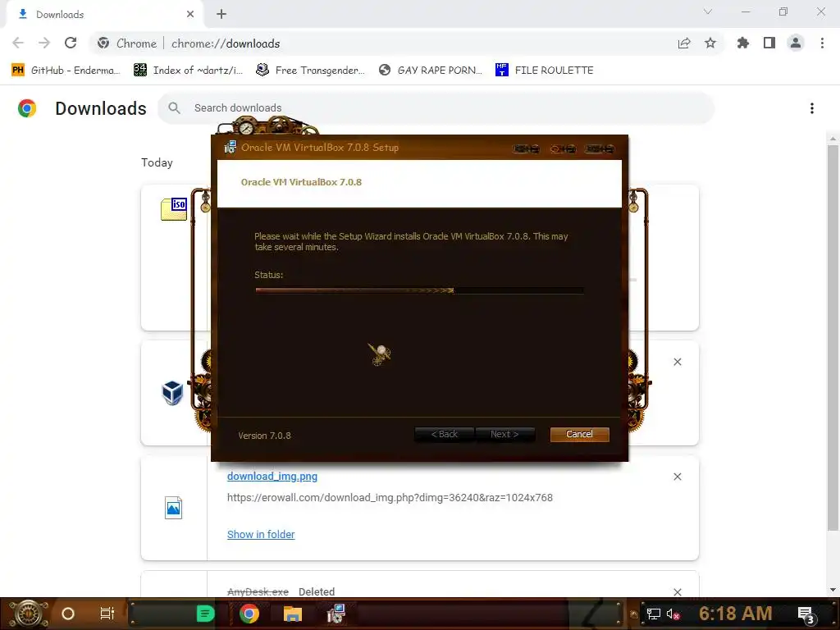Open the taskbar search circle
The height and width of the screenshot is (630, 840).
67,614
